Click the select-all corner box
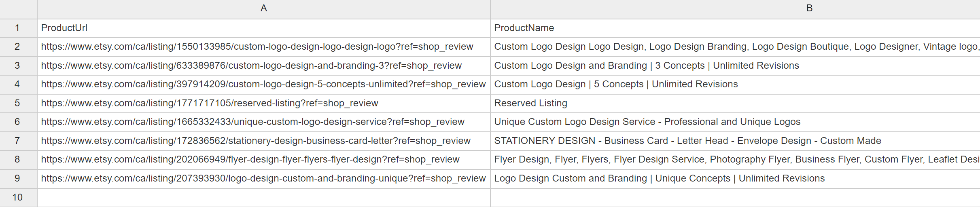The width and height of the screenshot is (980, 207). click(18, 9)
